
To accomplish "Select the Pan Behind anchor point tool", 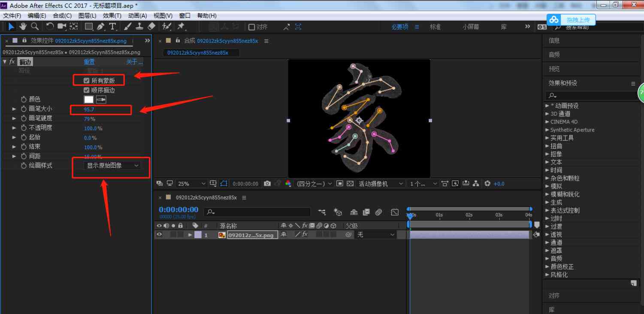I will coord(74,27).
